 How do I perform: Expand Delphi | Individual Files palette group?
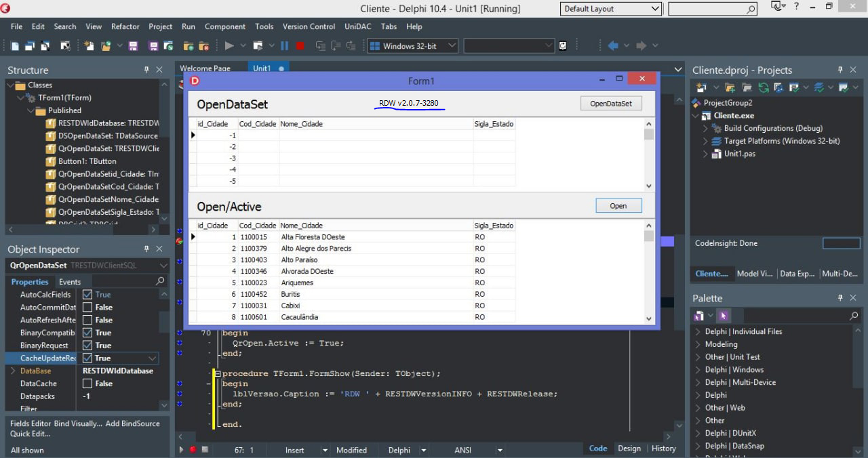click(x=698, y=331)
